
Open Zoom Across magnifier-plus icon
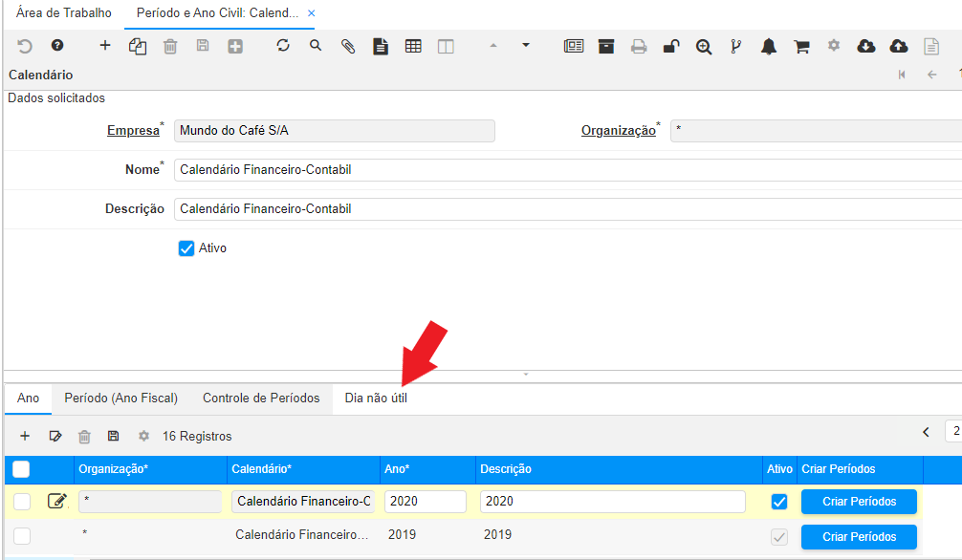click(x=704, y=47)
